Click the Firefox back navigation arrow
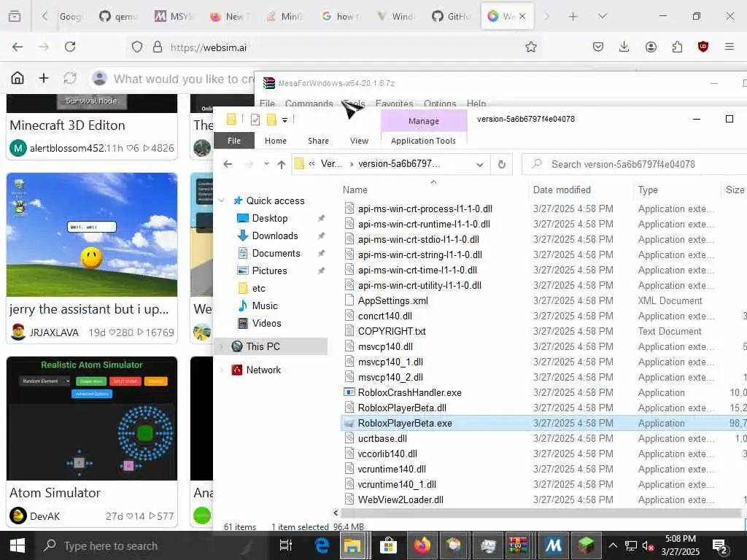The height and width of the screenshot is (560, 747). click(x=18, y=47)
